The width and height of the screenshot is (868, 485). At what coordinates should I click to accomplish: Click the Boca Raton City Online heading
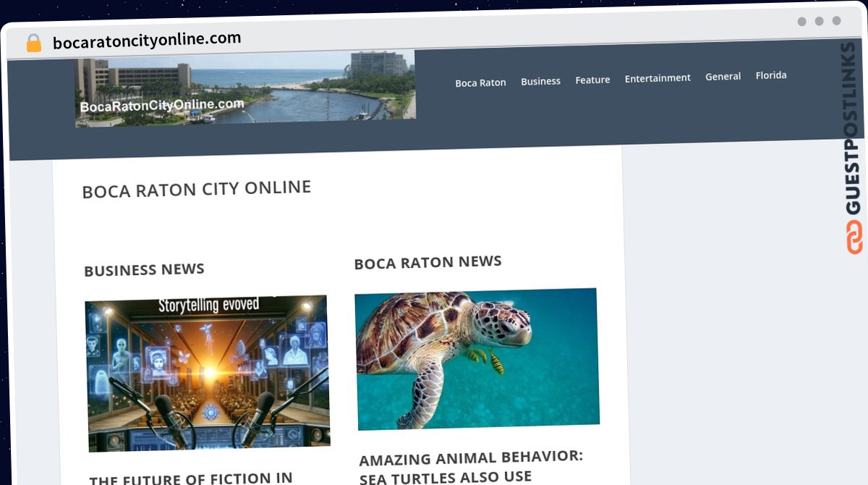pos(196,190)
